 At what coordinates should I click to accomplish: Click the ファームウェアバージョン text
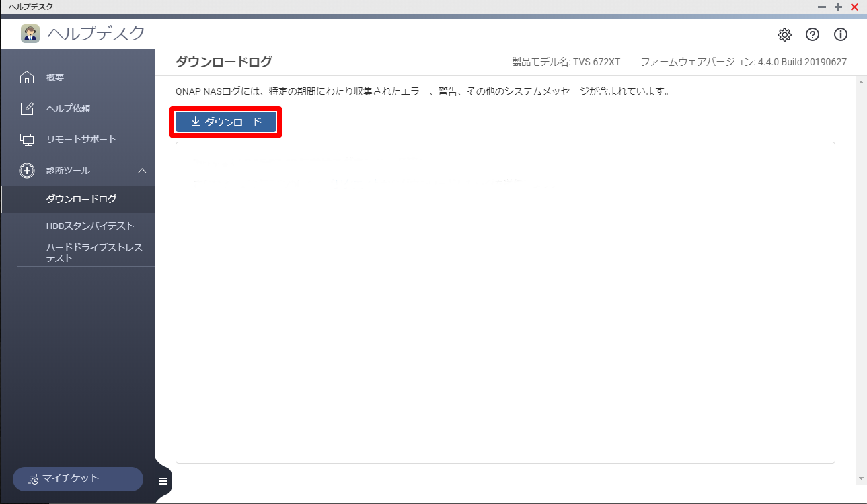pos(743,62)
